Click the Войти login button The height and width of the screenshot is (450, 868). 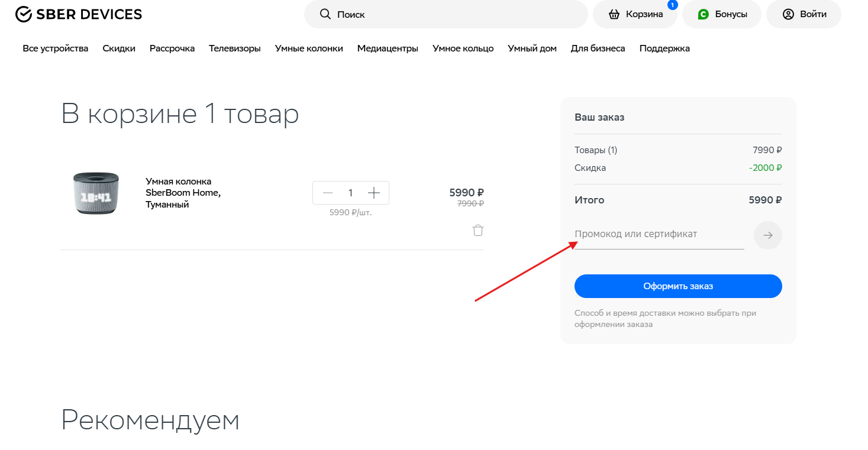tap(804, 14)
